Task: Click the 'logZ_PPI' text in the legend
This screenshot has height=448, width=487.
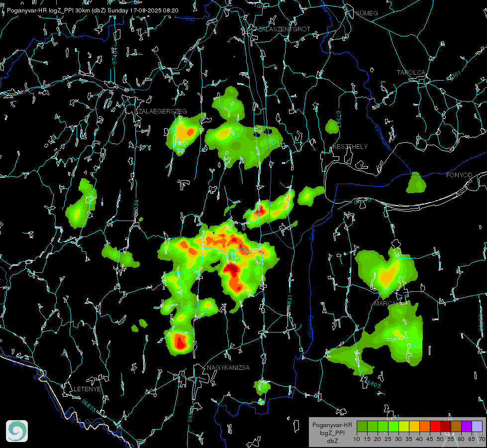Action: click(x=332, y=433)
